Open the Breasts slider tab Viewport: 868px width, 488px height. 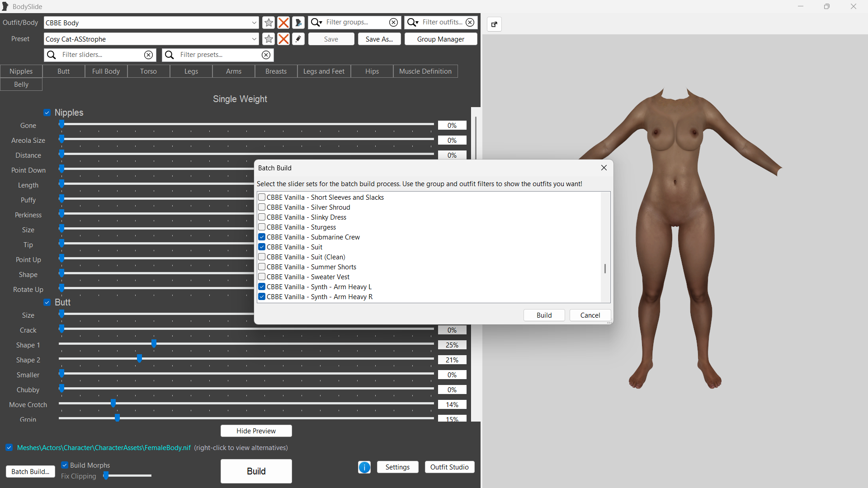(276, 71)
